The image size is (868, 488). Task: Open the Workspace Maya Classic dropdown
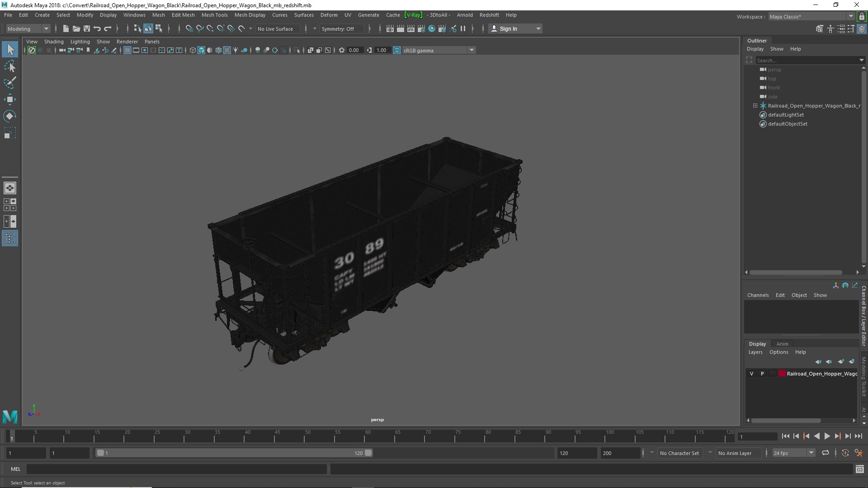pyautogui.click(x=811, y=17)
